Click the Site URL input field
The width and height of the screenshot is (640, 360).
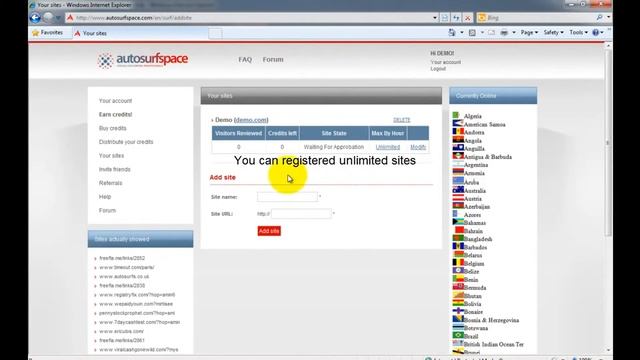[x=301, y=214]
